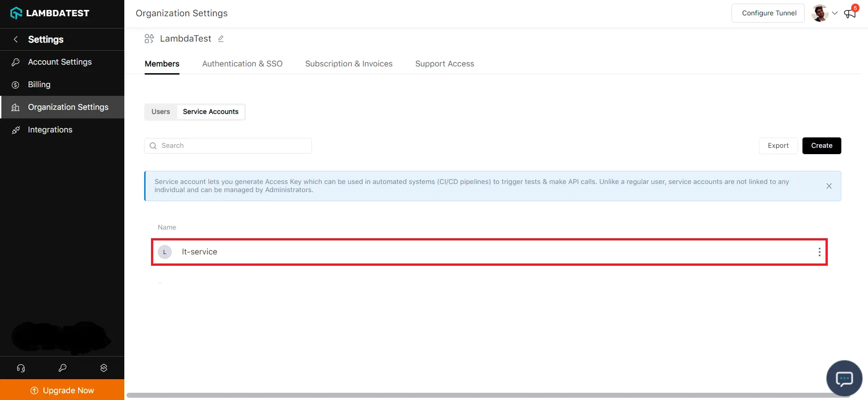
Task: Open the live chat widget bubble
Action: (x=844, y=378)
